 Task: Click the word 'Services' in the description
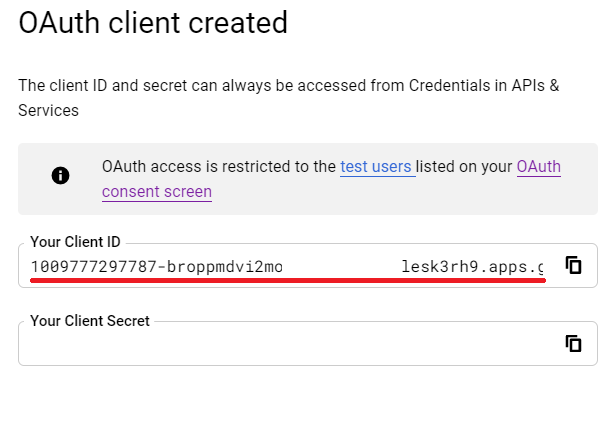(49, 111)
